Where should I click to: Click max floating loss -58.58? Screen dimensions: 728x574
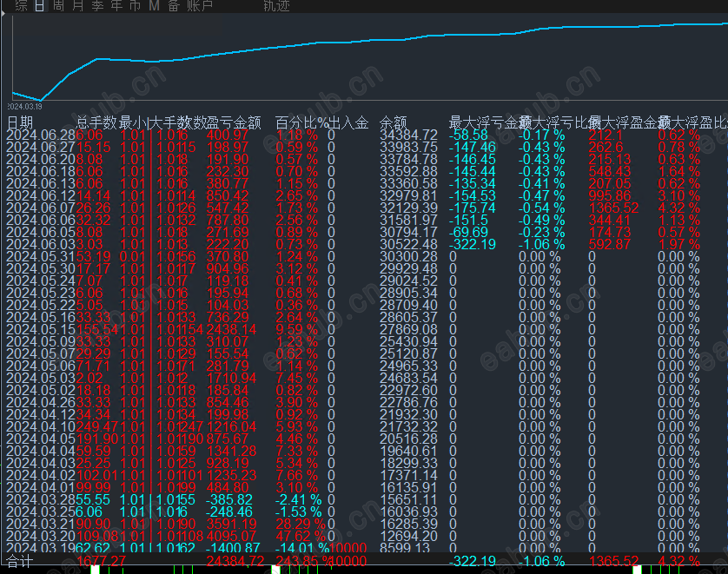pyautogui.click(x=468, y=135)
